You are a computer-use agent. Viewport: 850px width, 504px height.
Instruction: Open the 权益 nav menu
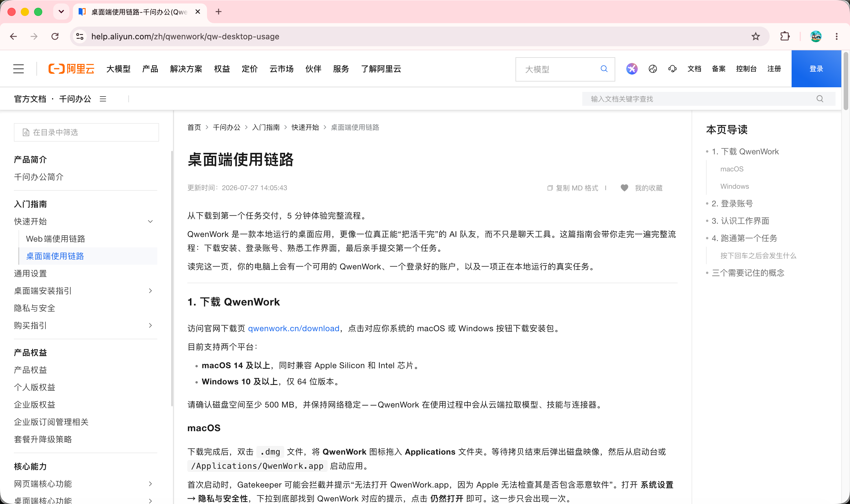pyautogui.click(x=222, y=69)
